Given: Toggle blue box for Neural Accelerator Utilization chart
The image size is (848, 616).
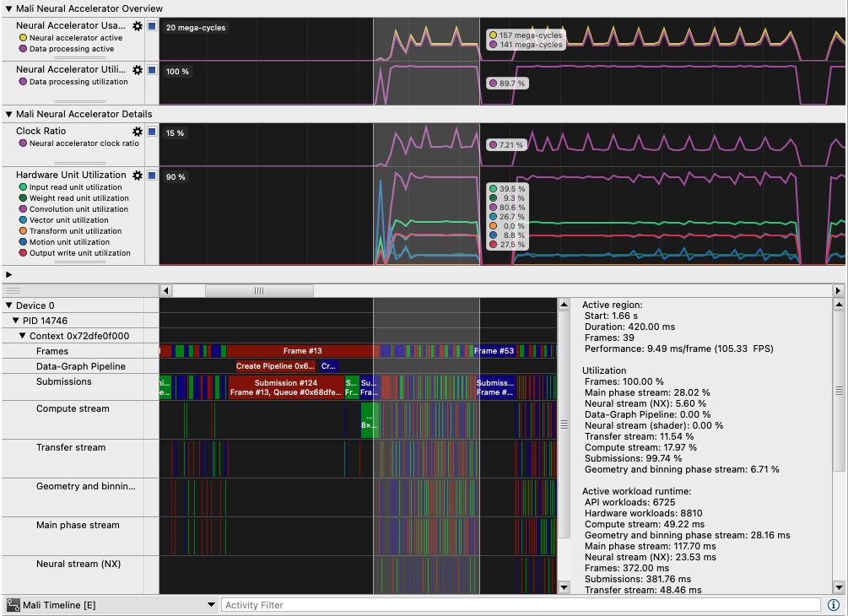Looking at the screenshot, I should [152, 70].
